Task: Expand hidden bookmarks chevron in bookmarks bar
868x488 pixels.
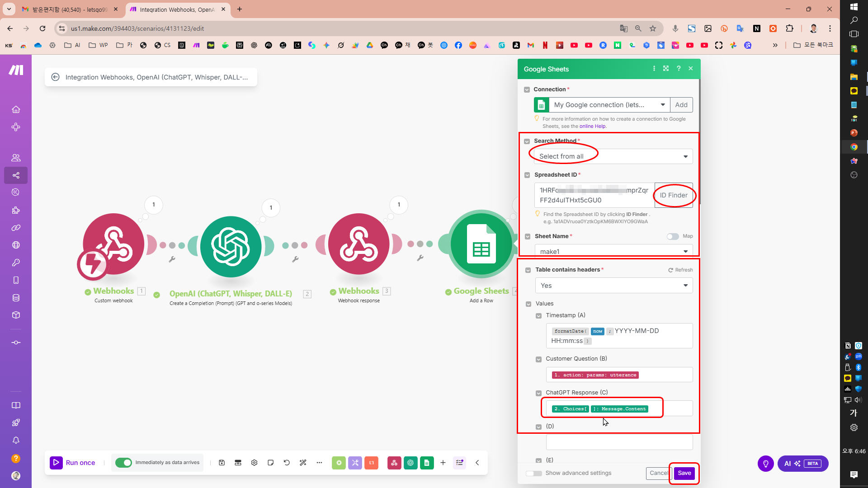Action: coord(775,45)
